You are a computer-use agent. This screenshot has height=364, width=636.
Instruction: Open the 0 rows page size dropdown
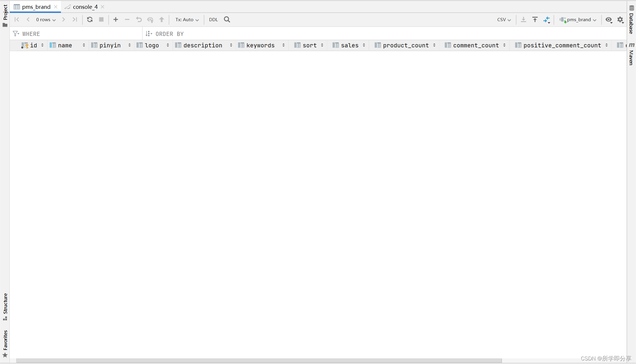(x=46, y=19)
